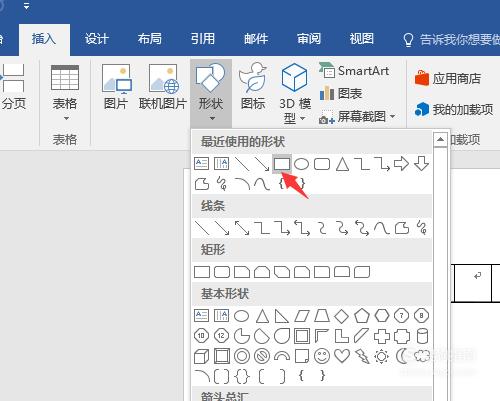Screen dimensions: 500x401
Task: Open the 应用商店 store
Action: point(448,79)
